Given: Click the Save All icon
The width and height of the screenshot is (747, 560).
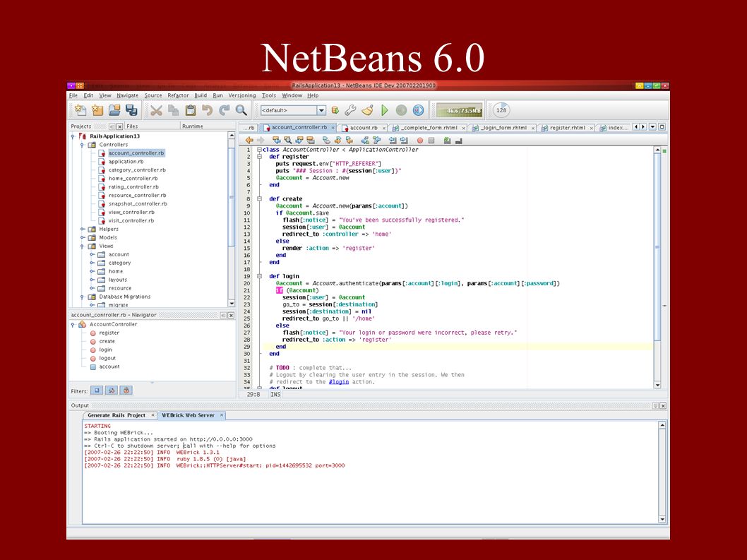Looking at the screenshot, I should 131,110.
